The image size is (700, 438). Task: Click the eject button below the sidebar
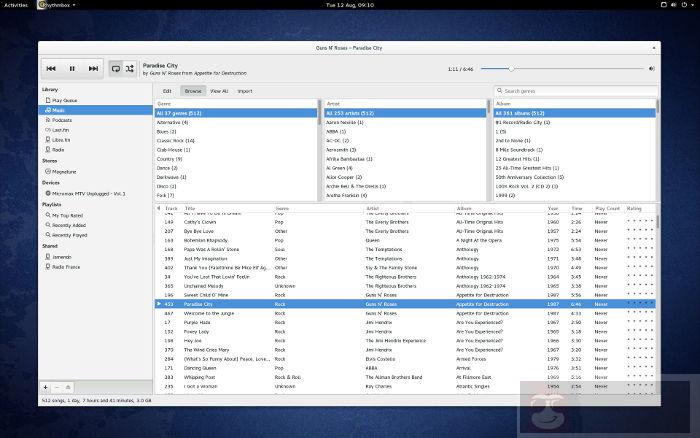tap(68, 388)
